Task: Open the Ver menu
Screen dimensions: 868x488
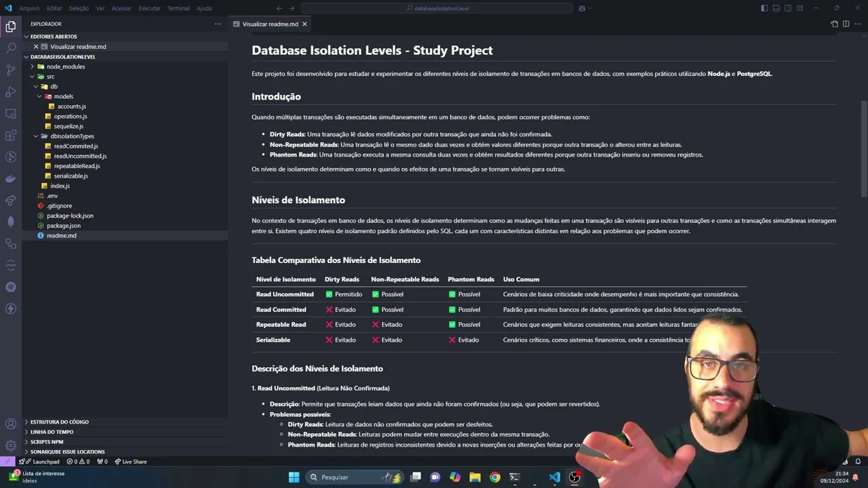Action: pyautogui.click(x=100, y=8)
